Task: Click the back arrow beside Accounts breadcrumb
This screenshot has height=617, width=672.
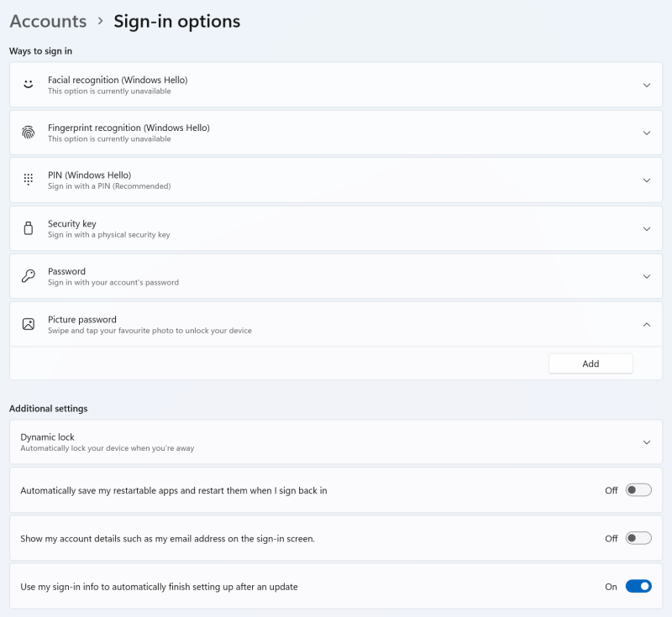Action: click(x=48, y=21)
